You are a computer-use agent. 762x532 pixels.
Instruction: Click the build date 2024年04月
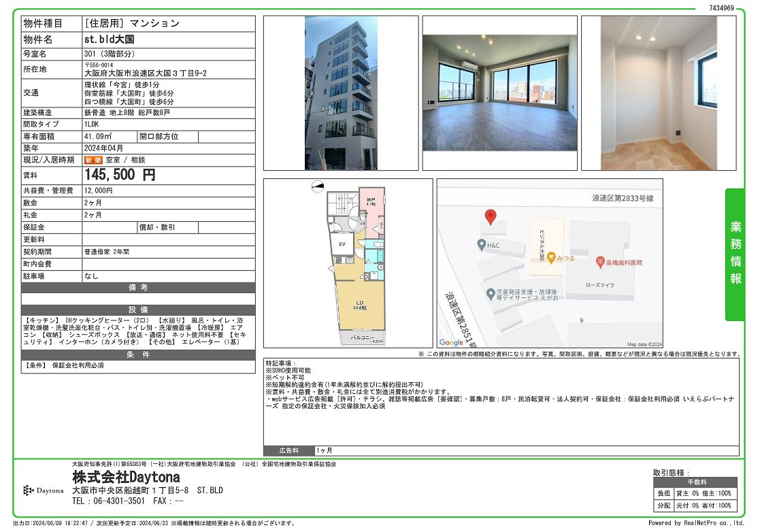104,148
